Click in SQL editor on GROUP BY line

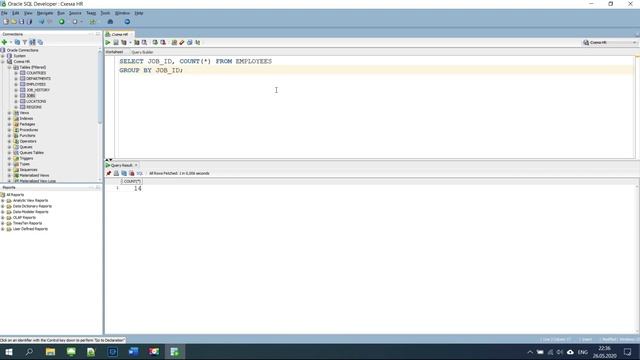(x=151, y=70)
